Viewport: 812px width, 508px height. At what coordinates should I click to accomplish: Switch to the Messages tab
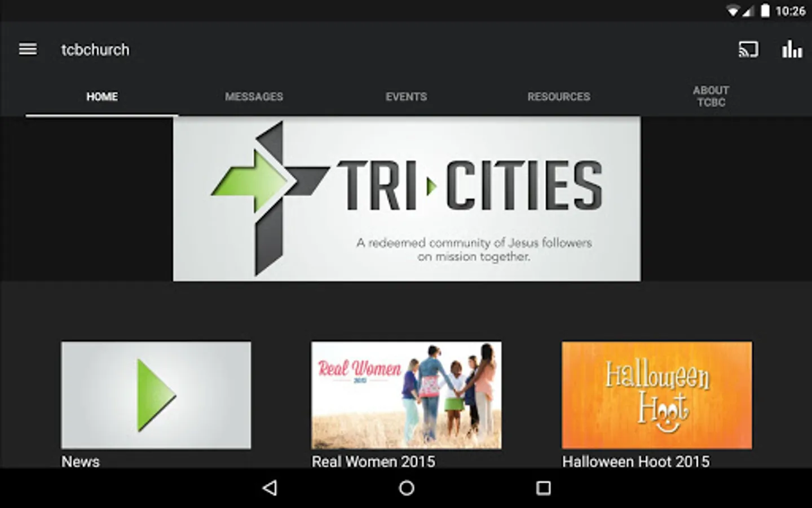pyautogui.click(x=254, y=97)
